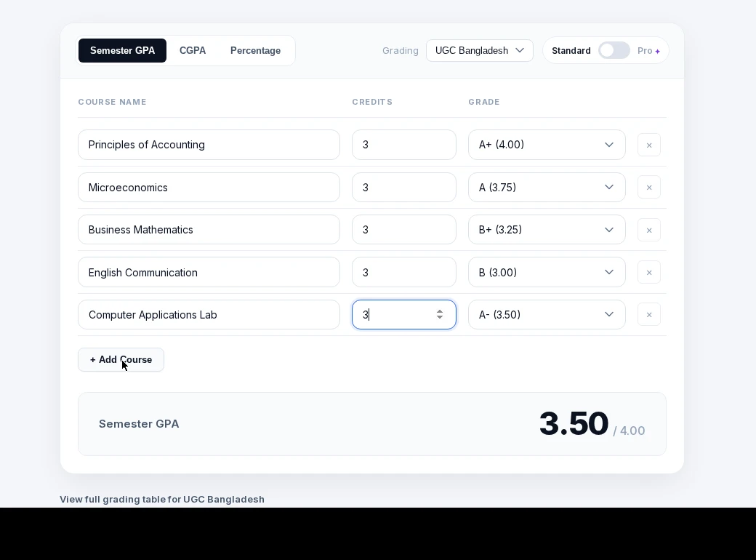Click the English Communication name field
This screenshot has width=756, height=560.
click(209, 272)
